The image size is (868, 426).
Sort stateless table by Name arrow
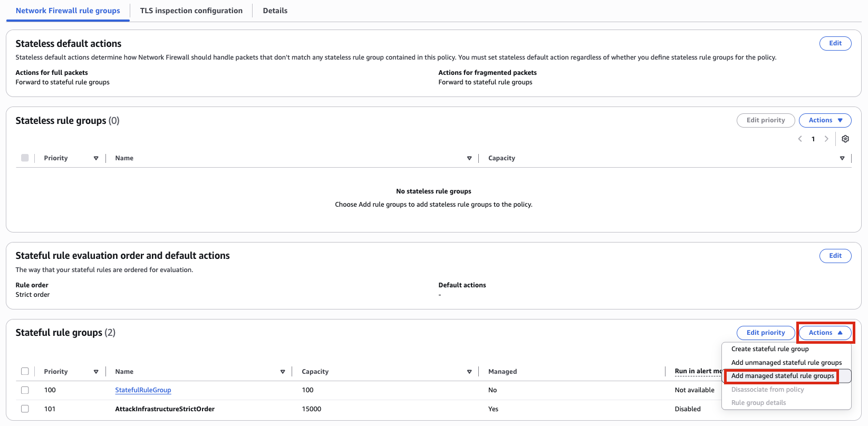469,158
